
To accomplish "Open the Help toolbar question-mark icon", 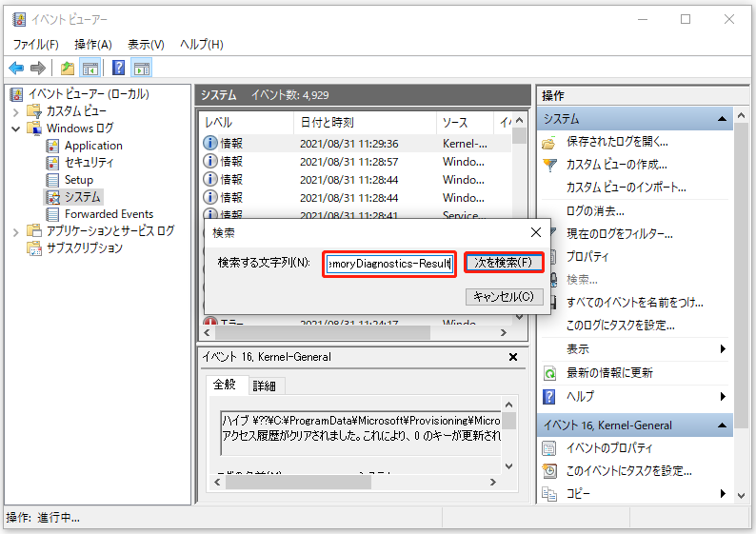I will point(118,68).
